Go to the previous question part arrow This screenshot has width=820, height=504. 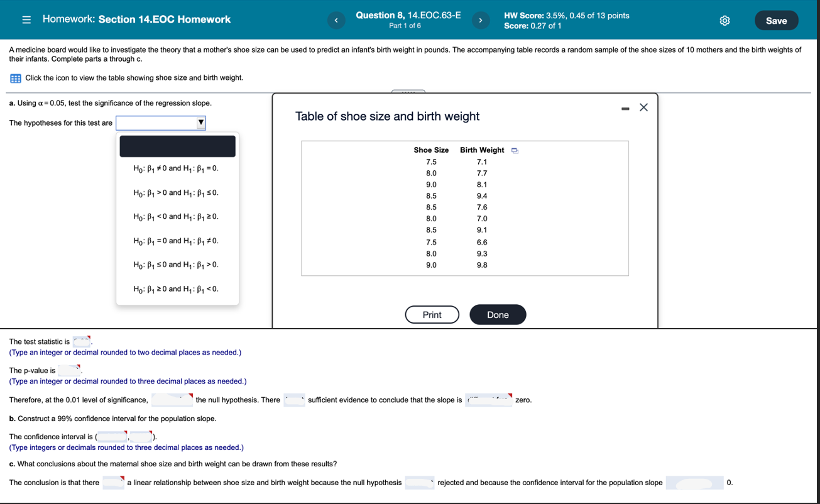point(336,19)
